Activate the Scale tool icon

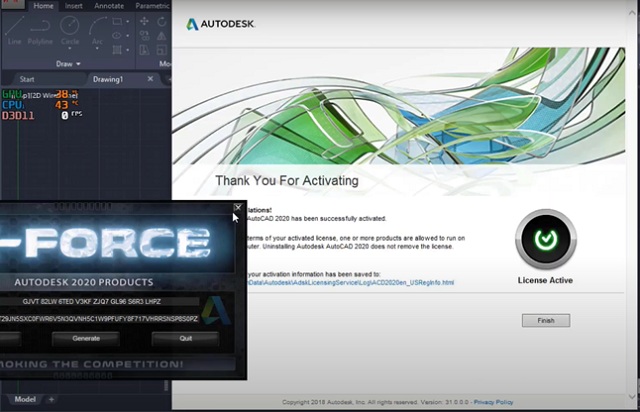click(x=162, y=50)
